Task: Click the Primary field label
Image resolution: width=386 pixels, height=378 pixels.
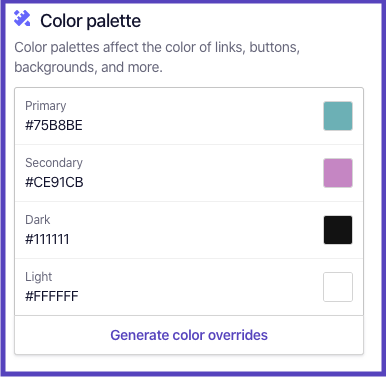Action: (x=46, y=106)
